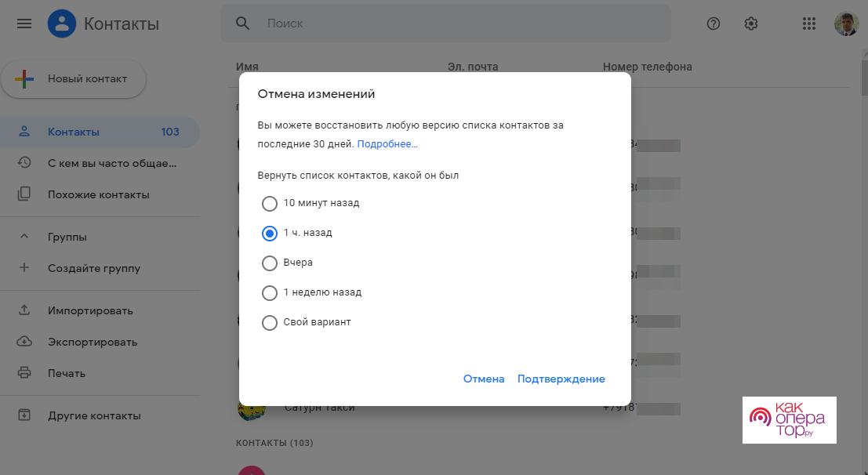Pick the 'Свой вариант' radio option
This screenshot has height=475, width=868.
point(270,323)
